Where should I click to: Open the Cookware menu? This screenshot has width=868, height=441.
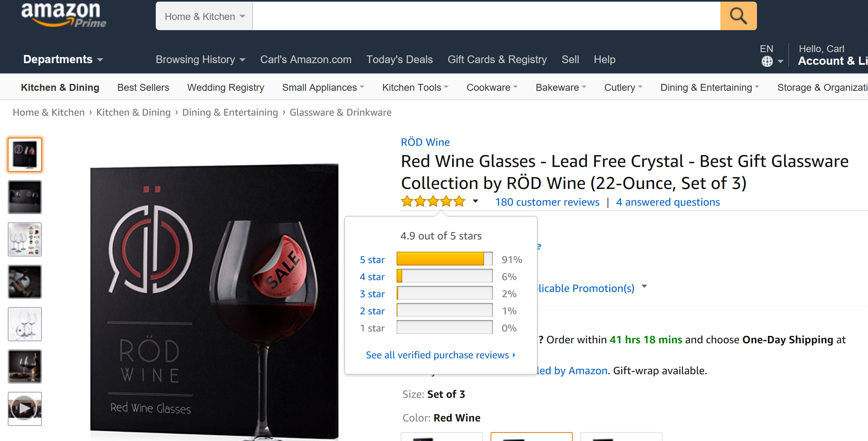click(492, 88)
